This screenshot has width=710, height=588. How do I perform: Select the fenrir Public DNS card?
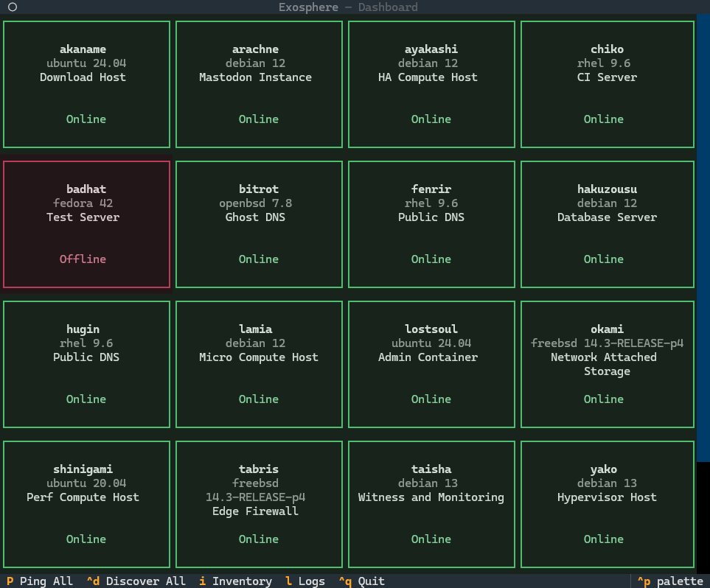click(431, 224)
